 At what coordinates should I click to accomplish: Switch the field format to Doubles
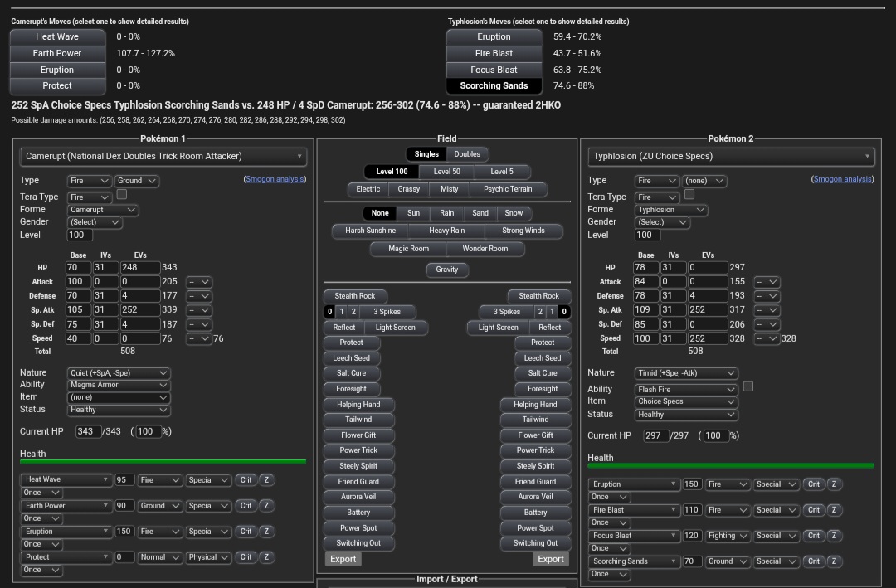(467, 154)
